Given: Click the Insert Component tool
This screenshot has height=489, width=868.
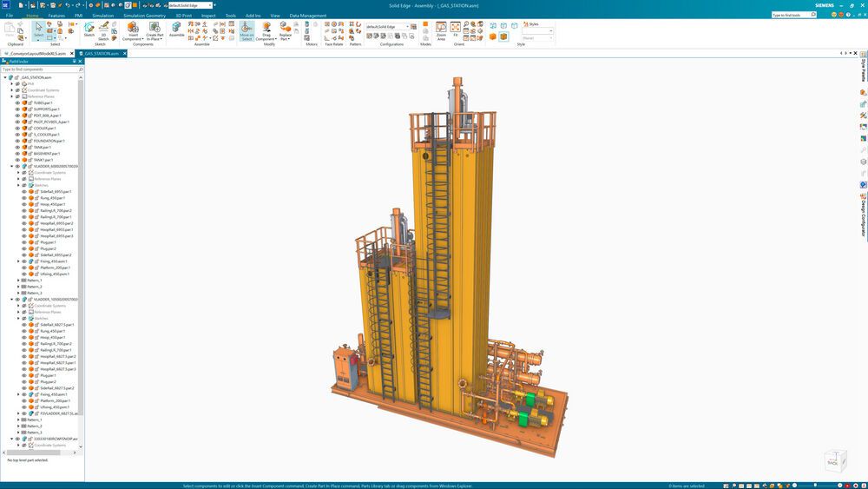Looking at the screenshot, I should click(x=133, y=30).
